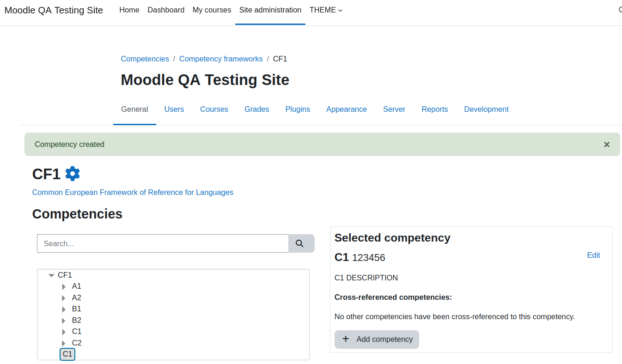Switch to the Users tab
This screenshot has width=622, height=364.
(174, 109)
